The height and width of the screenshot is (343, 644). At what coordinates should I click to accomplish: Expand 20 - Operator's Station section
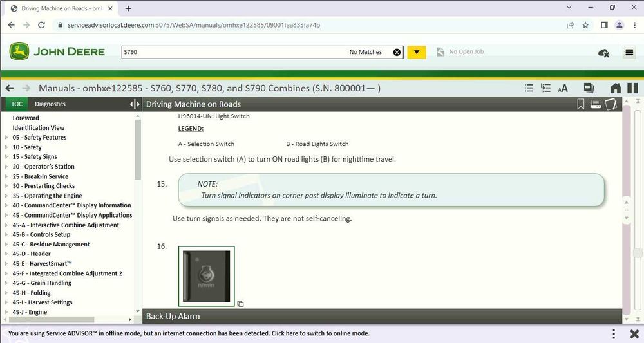(x=6, y=167)
